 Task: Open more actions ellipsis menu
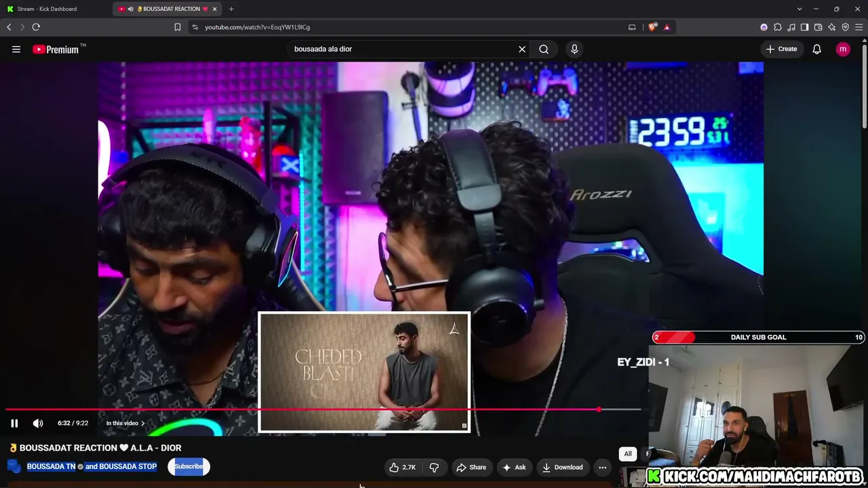tap(602, 467)
